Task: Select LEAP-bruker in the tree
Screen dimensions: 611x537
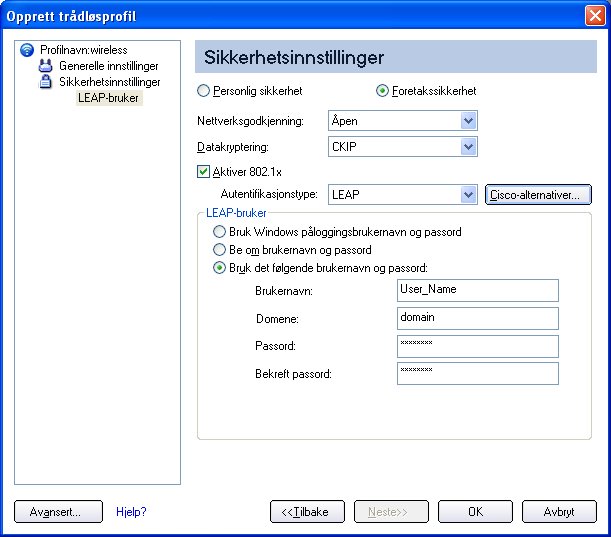Action: (108, 98)
